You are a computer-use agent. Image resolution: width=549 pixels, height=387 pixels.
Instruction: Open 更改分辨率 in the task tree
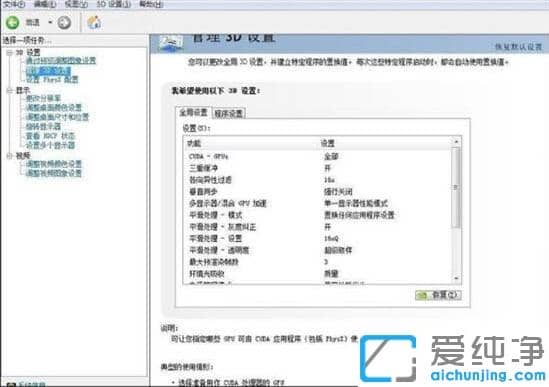[43, 98]
